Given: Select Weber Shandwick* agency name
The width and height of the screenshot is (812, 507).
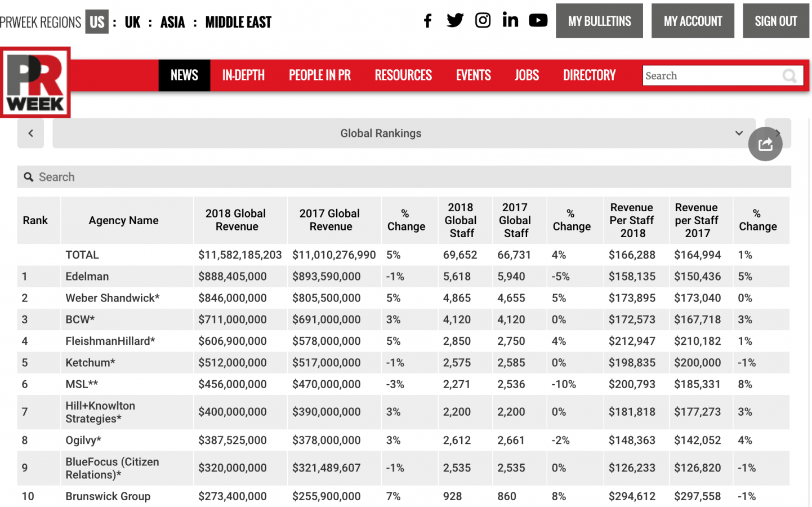Looking at the screenshot, I should [113, 298].
